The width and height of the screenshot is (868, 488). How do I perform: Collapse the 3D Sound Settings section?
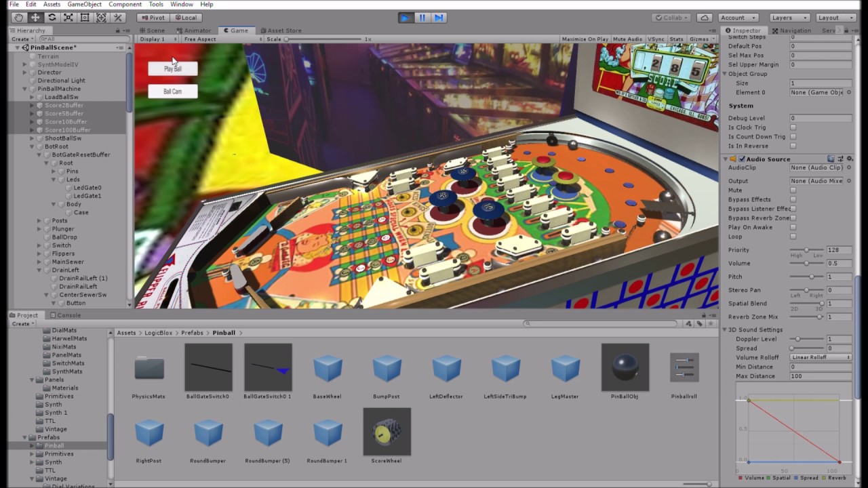pos(724,329)
